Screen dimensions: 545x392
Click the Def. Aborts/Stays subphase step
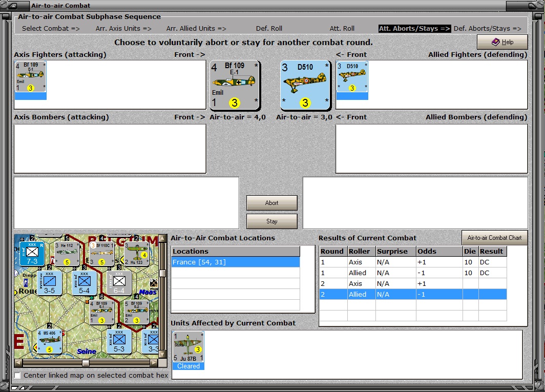[x=487, y=29]
